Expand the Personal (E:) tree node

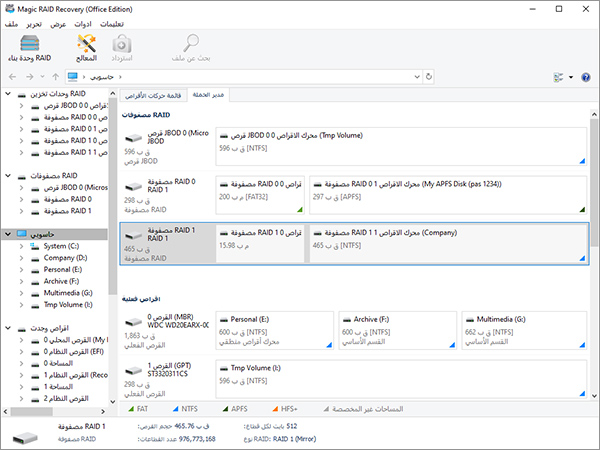click(21, 270)
